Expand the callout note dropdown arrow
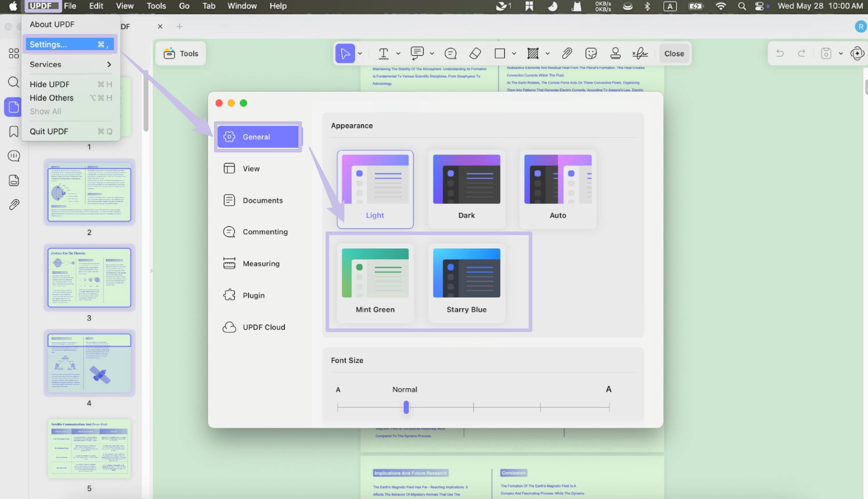 click(x=432, y=54)
